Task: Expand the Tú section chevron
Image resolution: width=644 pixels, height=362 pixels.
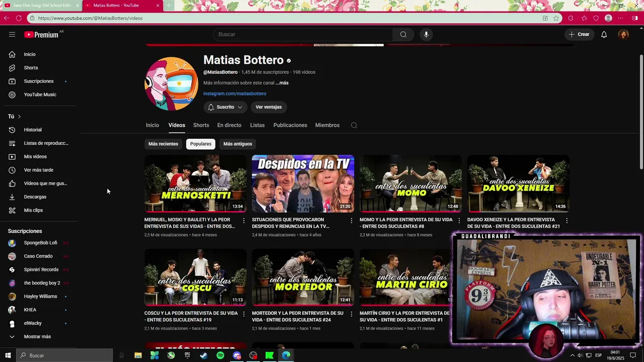Action: pyautogui.click(x=19, y=117)
